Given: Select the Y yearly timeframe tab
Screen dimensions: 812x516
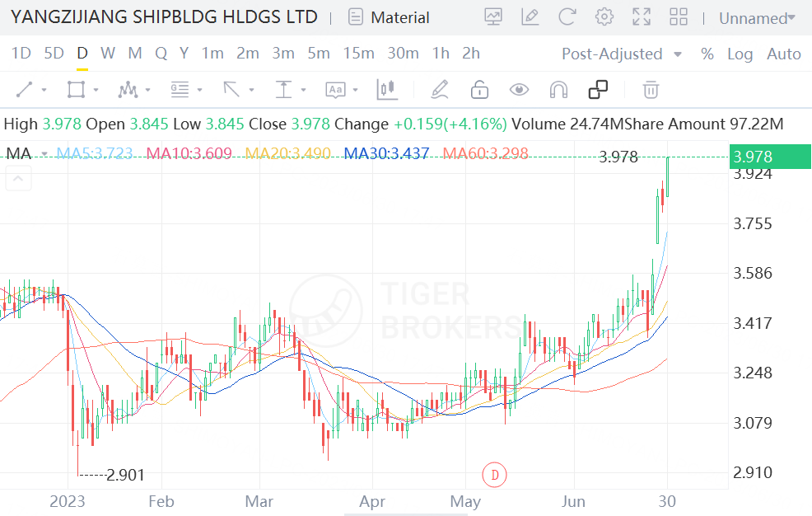Looking at the screenshot, I should (x=184, y=53).
